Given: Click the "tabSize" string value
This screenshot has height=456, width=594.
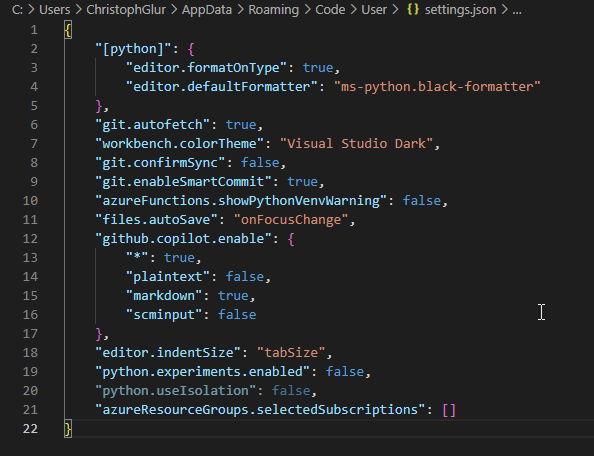Looking at the screenshot, I should (x=291, y=353).
